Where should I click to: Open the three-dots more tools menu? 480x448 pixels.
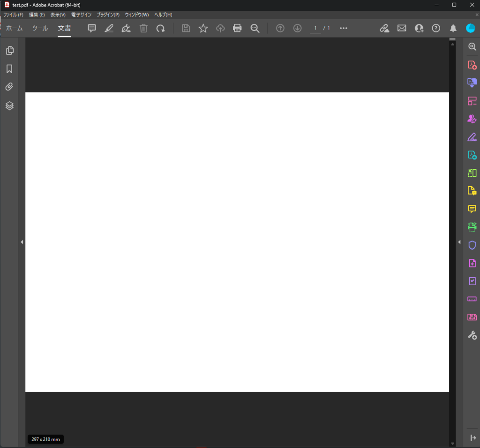pos(344,29)
